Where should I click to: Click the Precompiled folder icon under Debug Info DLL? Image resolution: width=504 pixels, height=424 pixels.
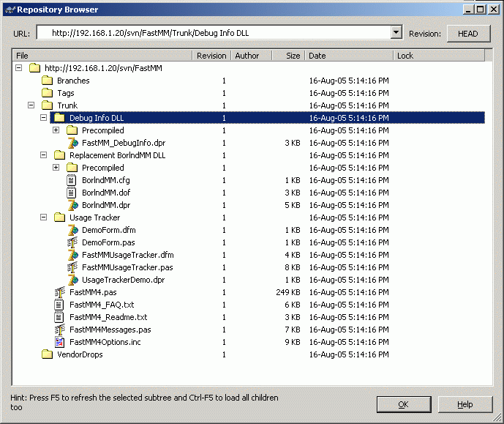point(72,130)
